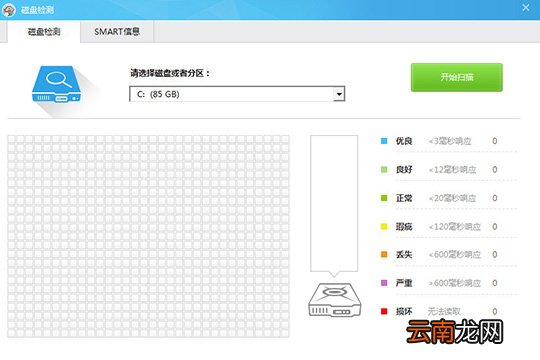
Task: Click the red 损坏 color swatch
Action: pyautogui.click(x=384, y=311)
